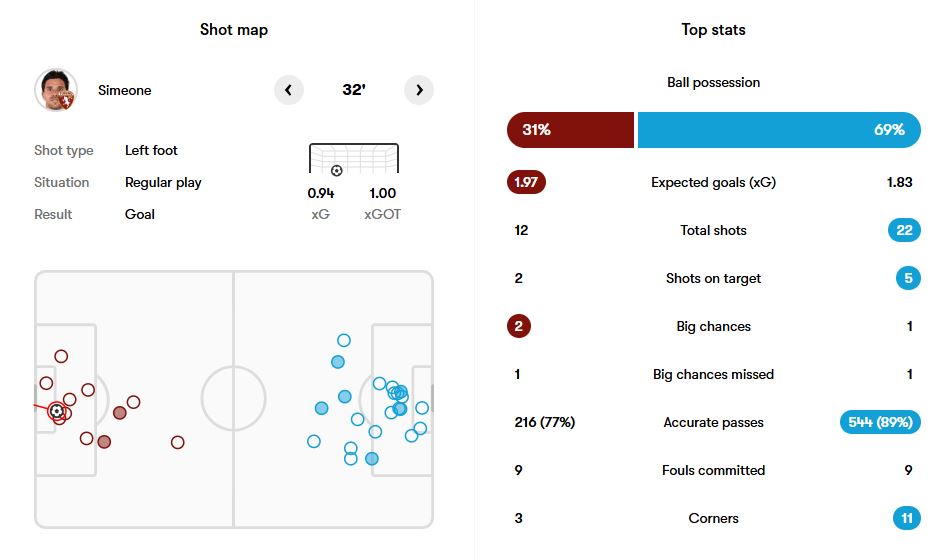
Task: Go to the next shot arrow
Action: 419,90
